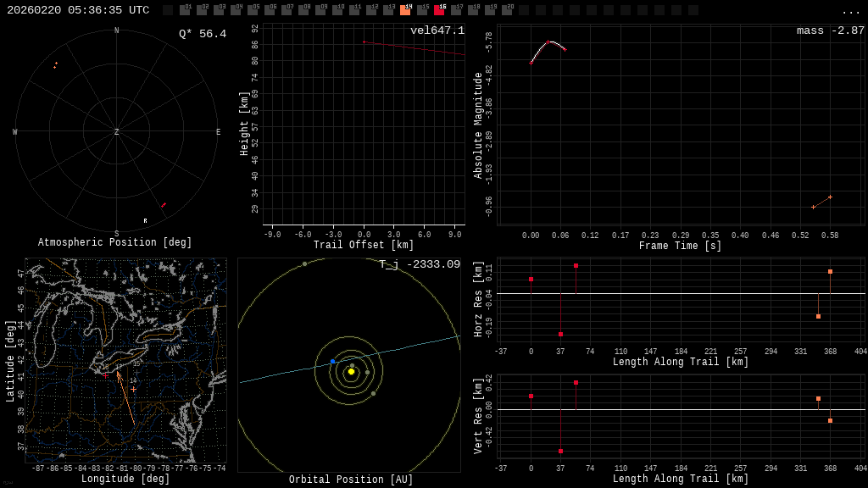Viewport: 868px width, 488px height.
Task: Select station box 02 in top bar
Action: [202, 10]
